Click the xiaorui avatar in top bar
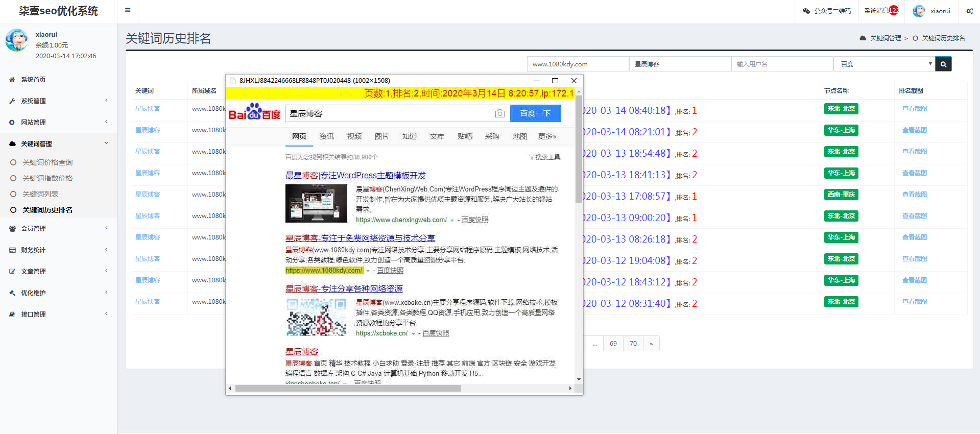Viewport: 980px width, 434px height. pos(919,11)
